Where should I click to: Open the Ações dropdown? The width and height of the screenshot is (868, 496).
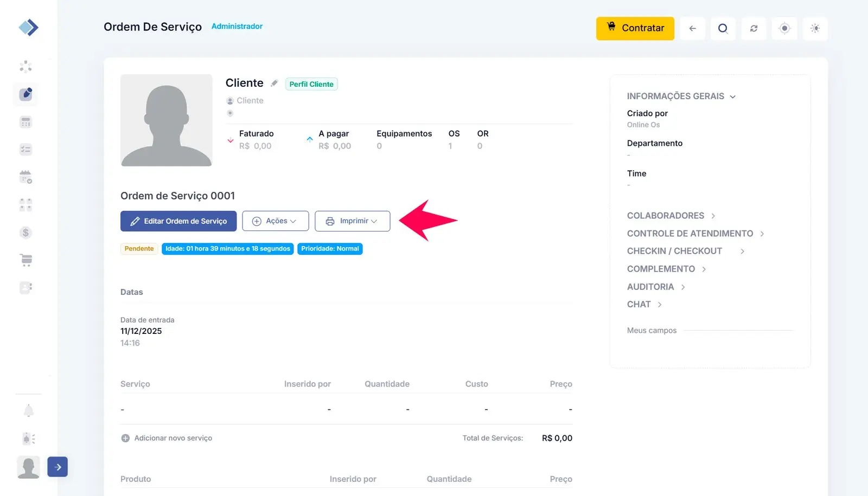pyautogui.click(x=276, y=221)
